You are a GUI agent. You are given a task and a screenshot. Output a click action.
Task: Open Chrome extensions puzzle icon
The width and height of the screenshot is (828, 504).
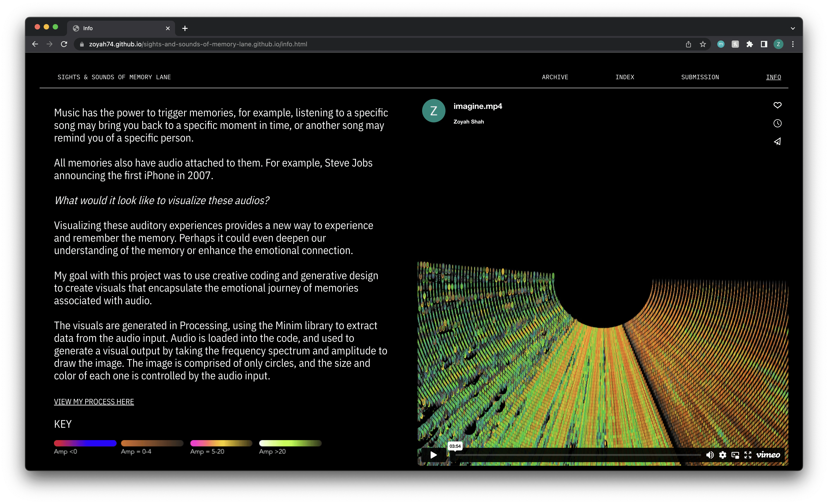749,44
